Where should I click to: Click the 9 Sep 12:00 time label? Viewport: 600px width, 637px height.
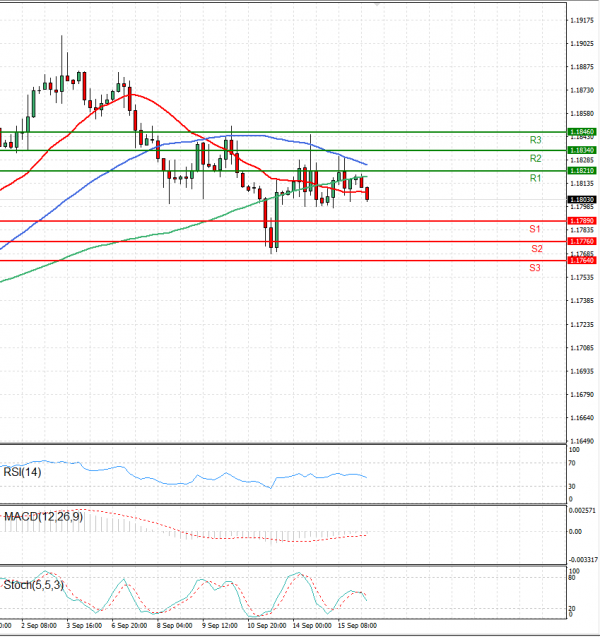coord(220,626)
